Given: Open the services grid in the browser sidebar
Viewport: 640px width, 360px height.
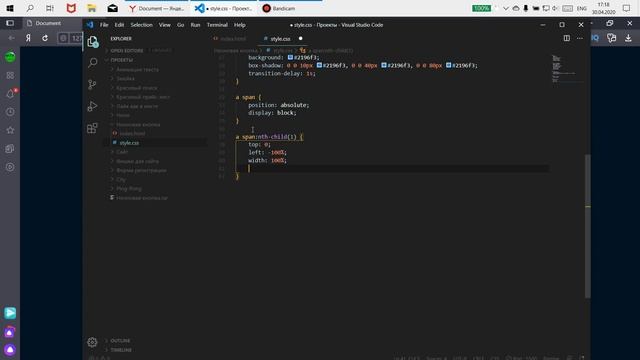Looking at the screenshot, I should (10, 75).
